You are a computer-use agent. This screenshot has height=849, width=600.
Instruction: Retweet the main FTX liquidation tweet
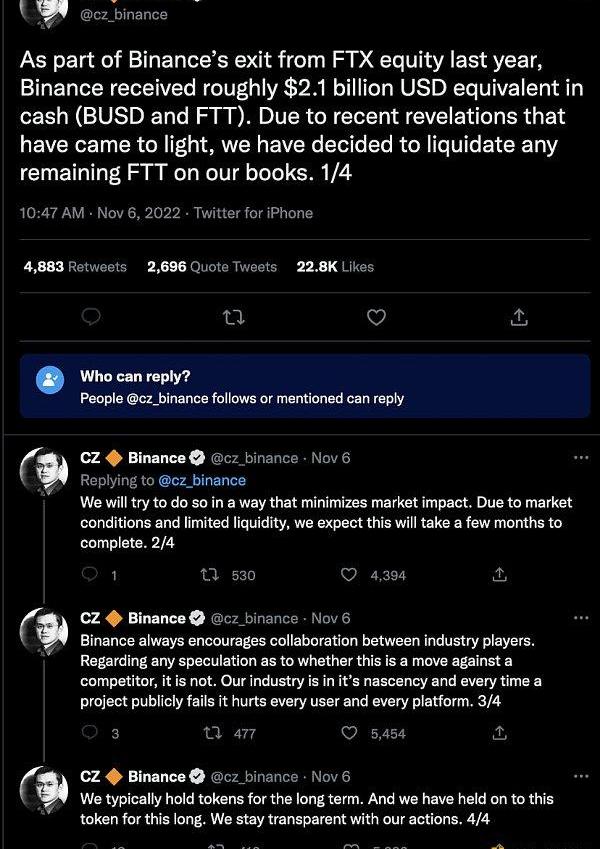coord(234,317)
